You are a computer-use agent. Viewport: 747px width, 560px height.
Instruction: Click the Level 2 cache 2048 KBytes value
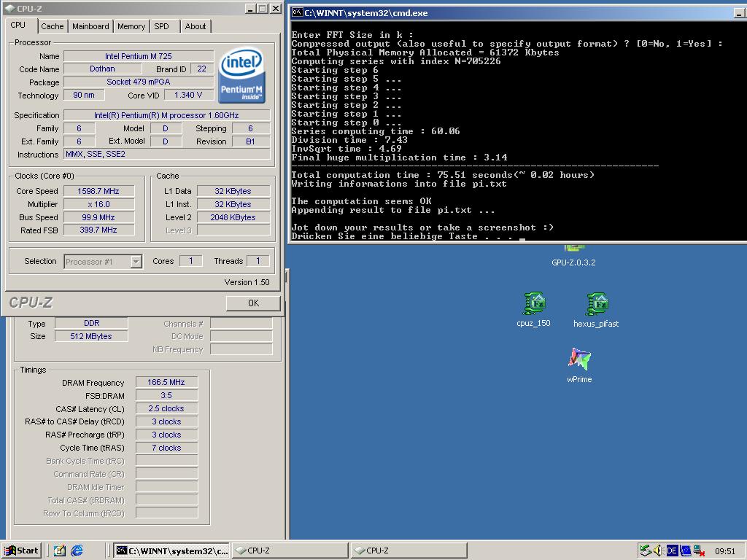coord(233,217)
